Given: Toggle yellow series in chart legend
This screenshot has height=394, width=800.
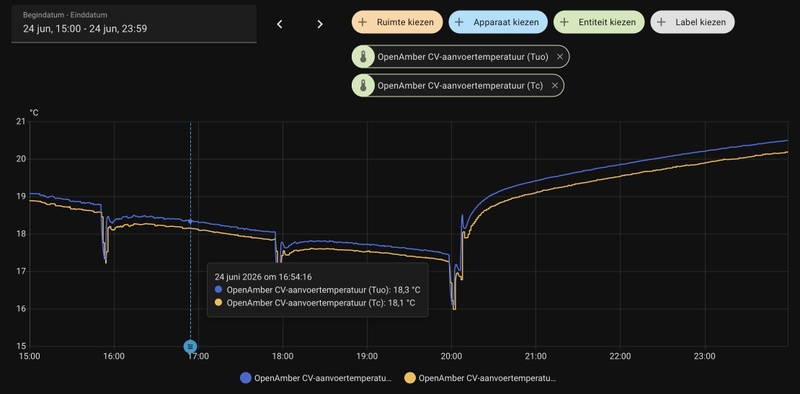Looking at the screenshot, I should tap(480, 378).
